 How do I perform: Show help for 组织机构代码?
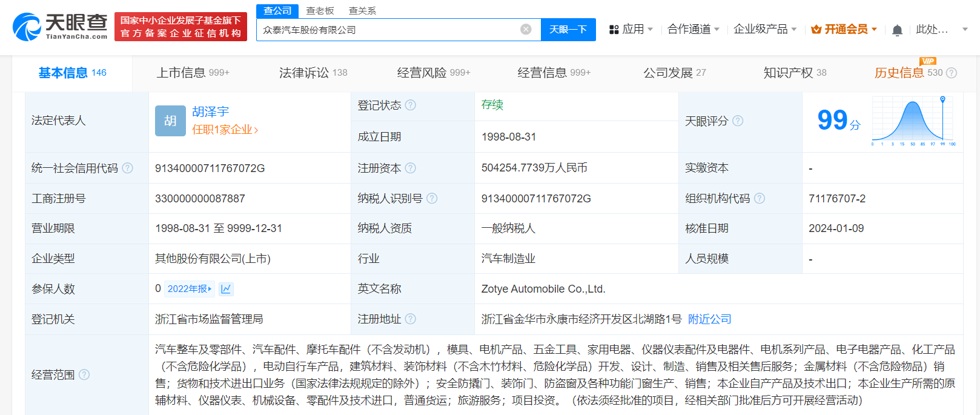[x=760, y=198]
